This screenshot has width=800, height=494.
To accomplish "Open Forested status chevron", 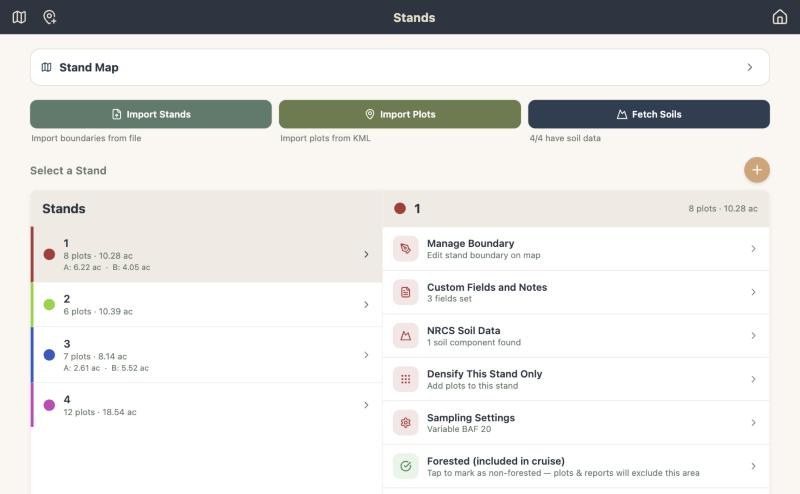I will coord(754,466).
